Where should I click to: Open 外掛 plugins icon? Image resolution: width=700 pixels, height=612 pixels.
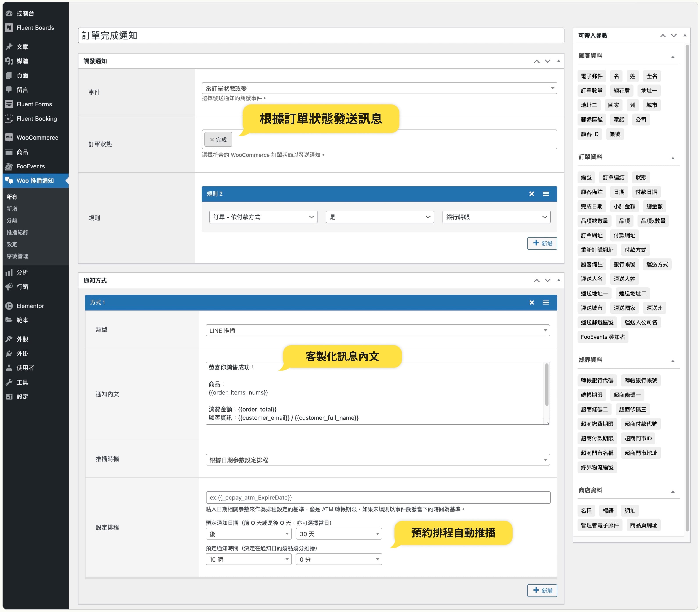tap(9, 353)
